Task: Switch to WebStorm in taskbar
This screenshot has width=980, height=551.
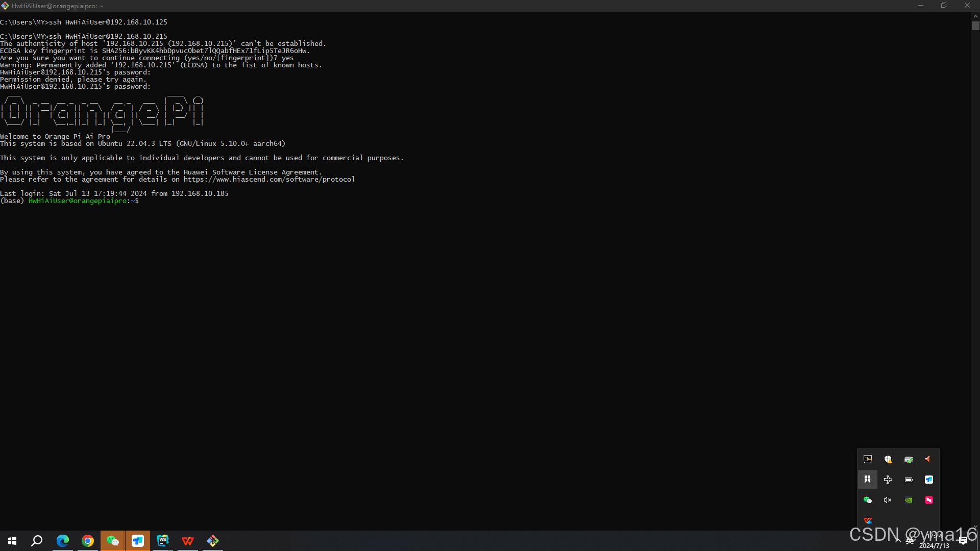Action: [x=163, y=541]
